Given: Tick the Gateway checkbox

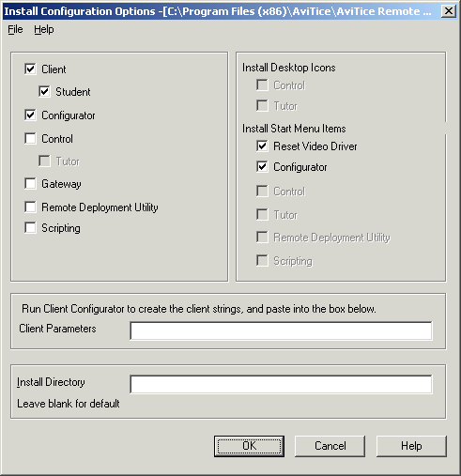Looking at the screenshot, I should point(30,184).
